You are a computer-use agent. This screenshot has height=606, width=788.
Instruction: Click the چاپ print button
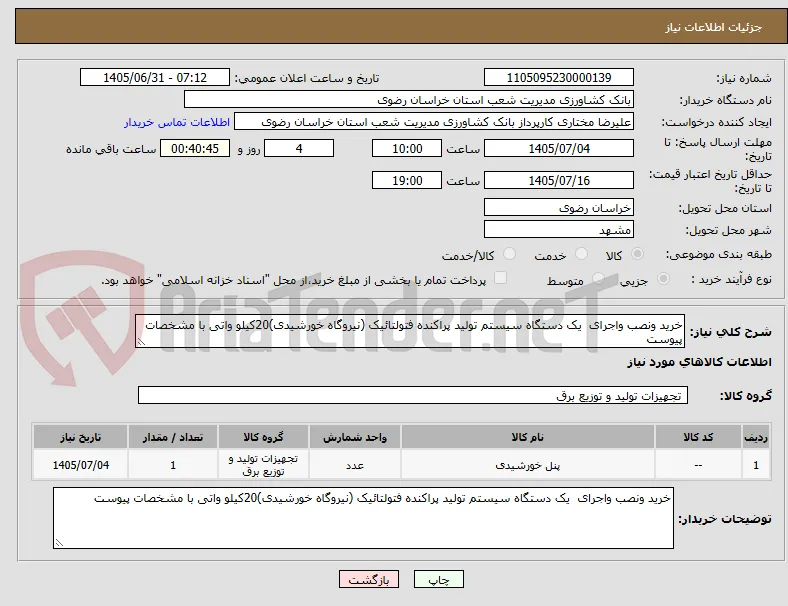(x=439, y=579)
